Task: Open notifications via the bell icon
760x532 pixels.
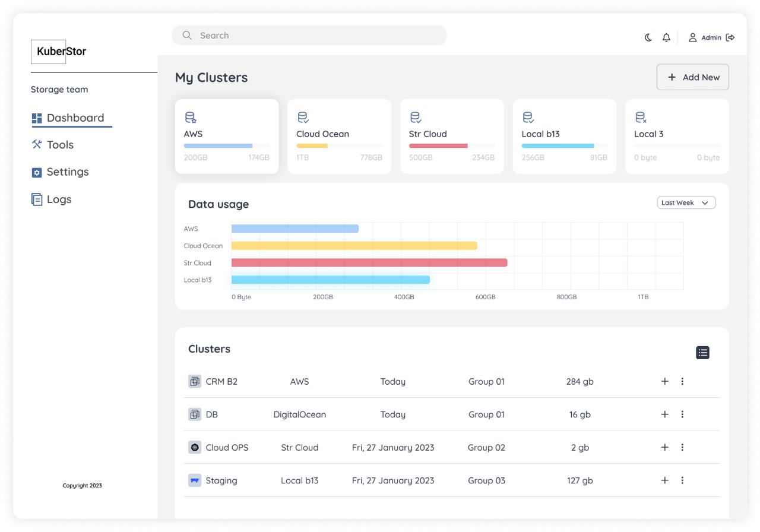Action: (x=666, y=37)
